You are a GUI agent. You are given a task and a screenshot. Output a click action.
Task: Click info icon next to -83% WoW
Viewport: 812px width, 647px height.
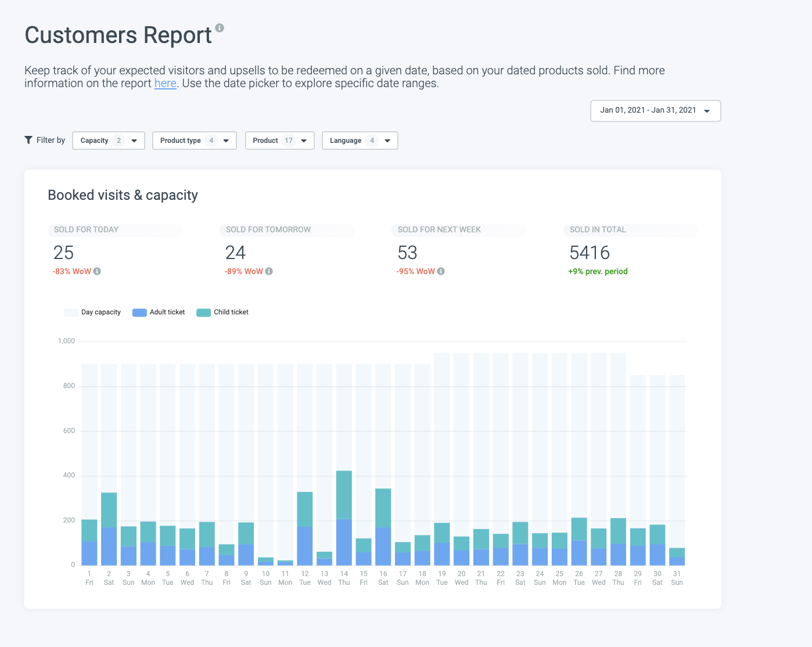(97, 271)
